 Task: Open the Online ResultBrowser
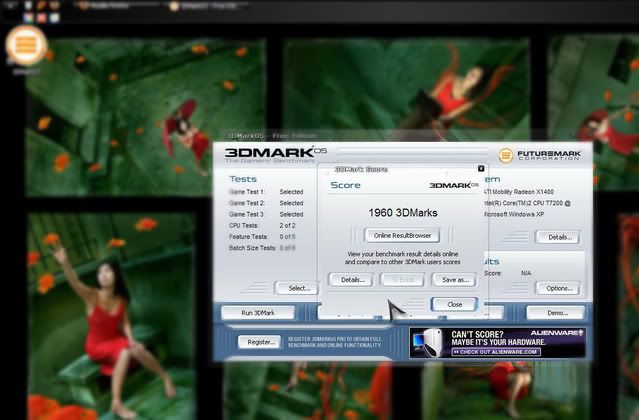402,235
